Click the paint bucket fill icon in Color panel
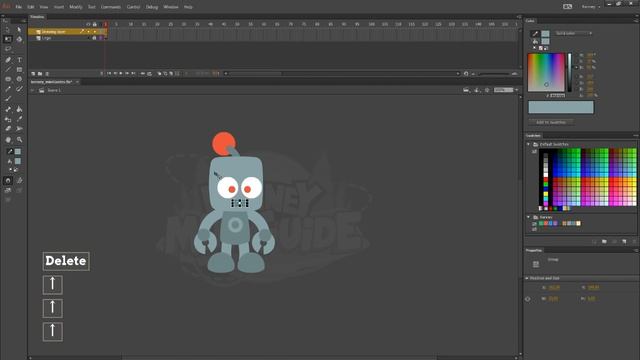The image size is (640, 360). pos(535,41)
